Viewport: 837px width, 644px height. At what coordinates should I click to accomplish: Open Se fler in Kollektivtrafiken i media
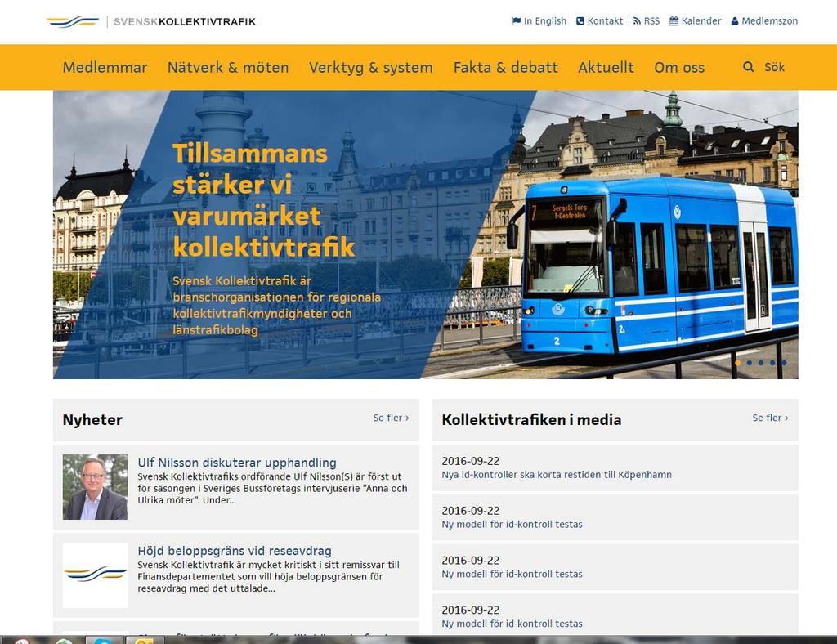click(770, 418)
